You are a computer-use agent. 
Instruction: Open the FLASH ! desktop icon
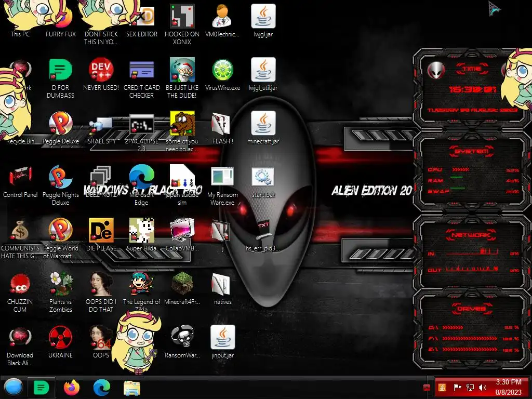221,124
